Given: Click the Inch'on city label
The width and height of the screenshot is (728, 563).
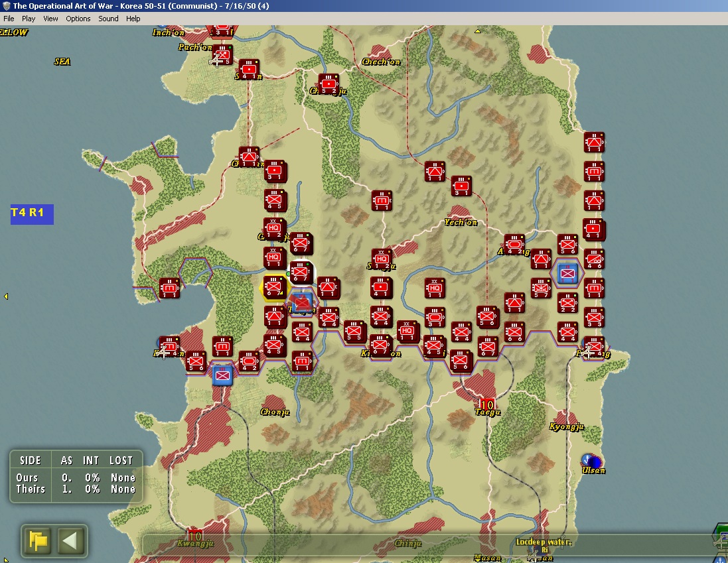Looking at the screenshot, I should [168, 32].
